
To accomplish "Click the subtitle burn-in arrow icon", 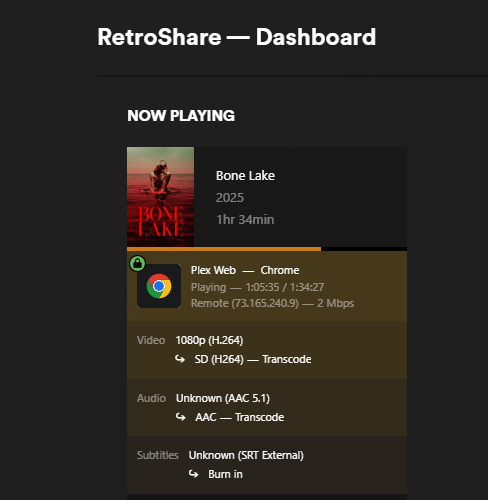I will pos(194,474).
